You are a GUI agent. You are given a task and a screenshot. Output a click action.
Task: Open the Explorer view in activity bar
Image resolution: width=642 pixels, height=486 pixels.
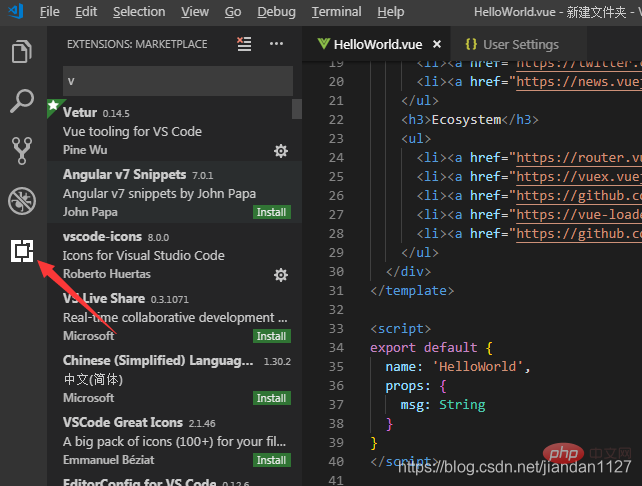pyautogui.click(x=22, y=52)
